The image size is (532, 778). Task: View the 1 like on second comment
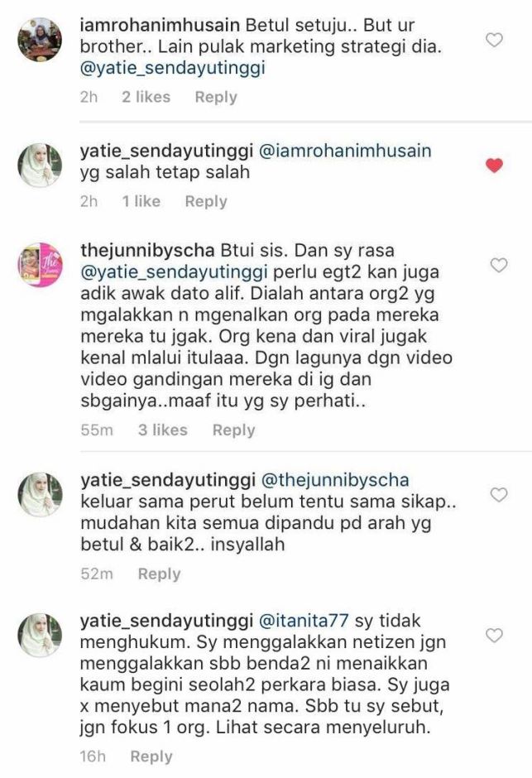coord(141,201)
